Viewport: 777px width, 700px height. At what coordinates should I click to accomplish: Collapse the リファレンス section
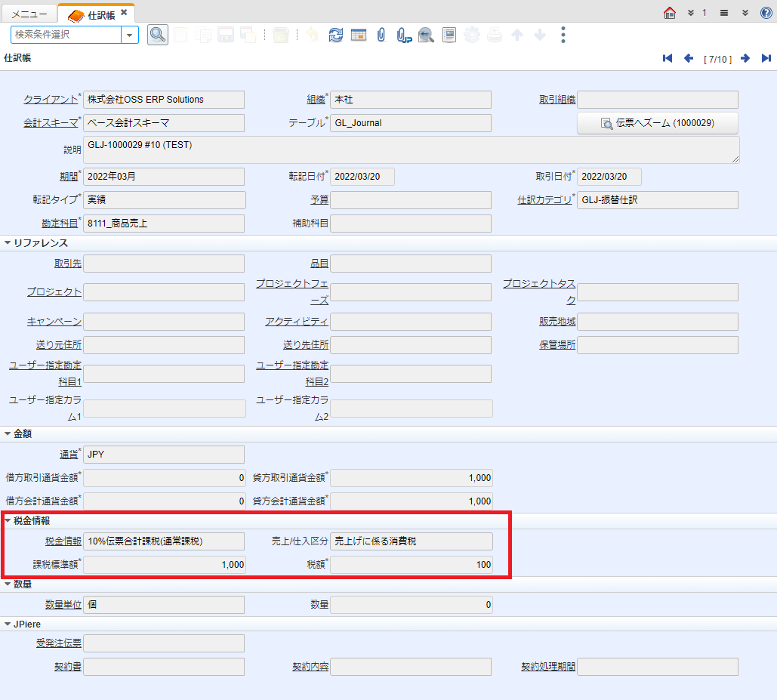coord(8,242)
